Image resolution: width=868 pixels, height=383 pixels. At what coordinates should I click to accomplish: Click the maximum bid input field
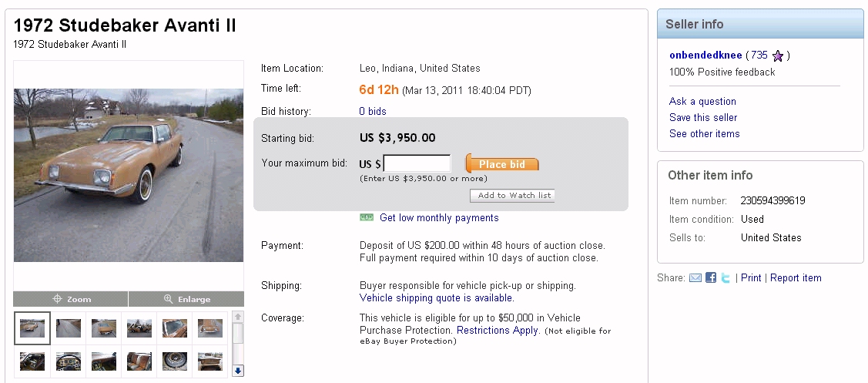[x=417, y=163]
